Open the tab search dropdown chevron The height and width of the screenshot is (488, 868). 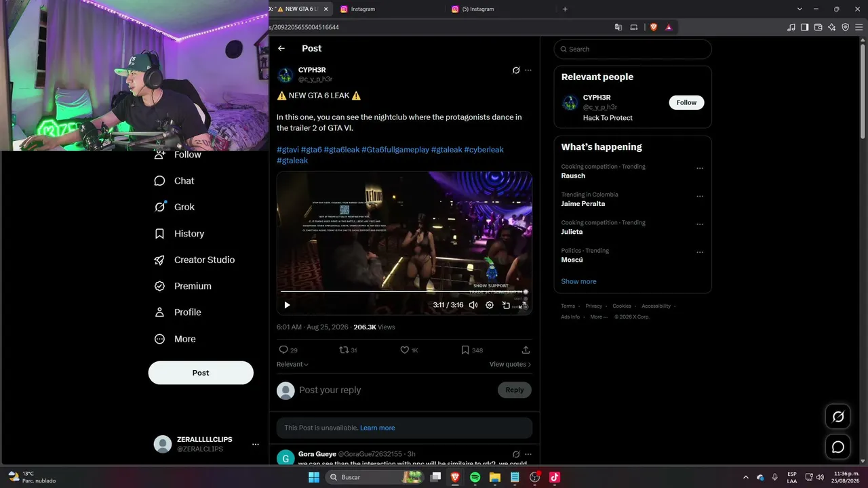[800, 9]
